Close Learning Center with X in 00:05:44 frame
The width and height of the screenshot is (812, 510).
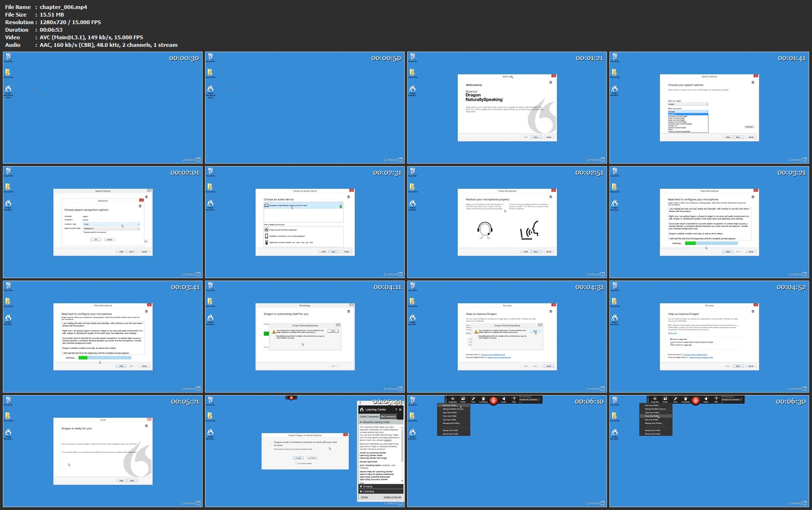point(400,410)
